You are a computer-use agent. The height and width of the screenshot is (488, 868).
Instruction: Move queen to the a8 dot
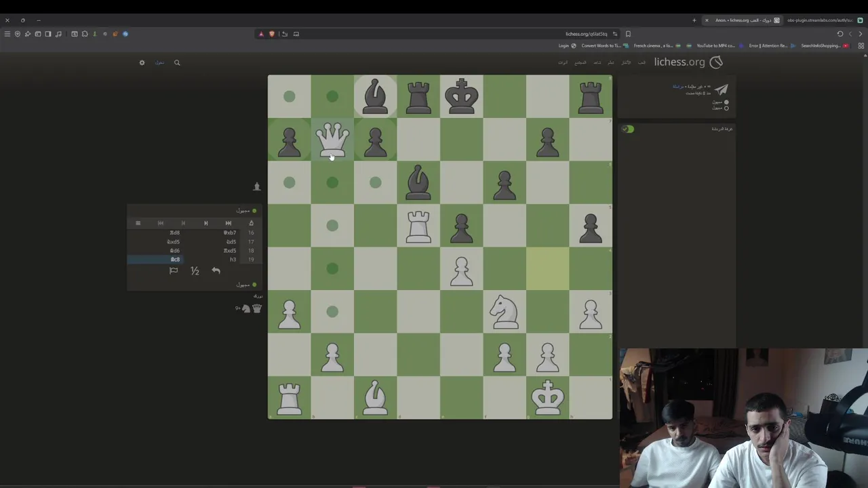290,96
